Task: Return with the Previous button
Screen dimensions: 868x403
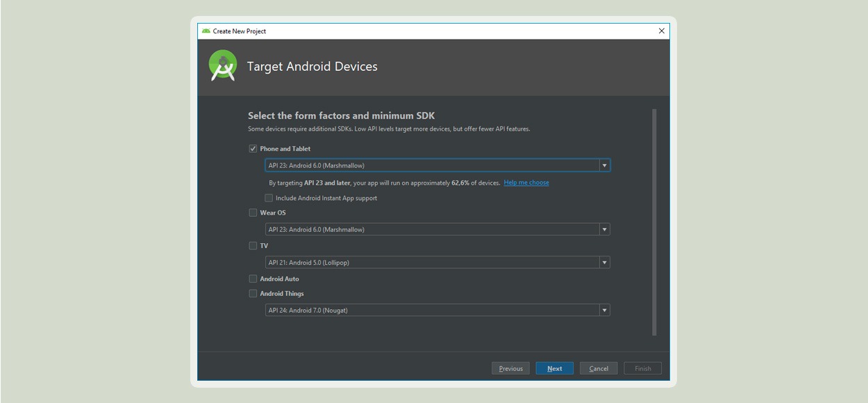Action: tap(510, 368)
